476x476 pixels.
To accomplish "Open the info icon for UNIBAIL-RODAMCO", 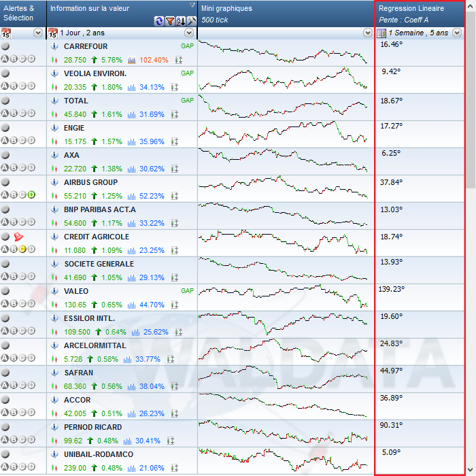I will pyautogui.click(x=54, y=454).
